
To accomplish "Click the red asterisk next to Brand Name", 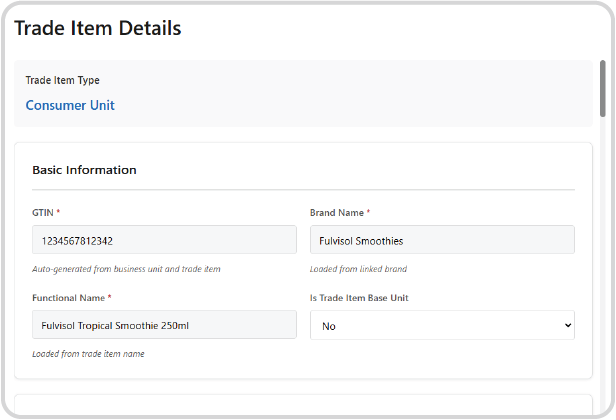I will [x=369, y=213].
